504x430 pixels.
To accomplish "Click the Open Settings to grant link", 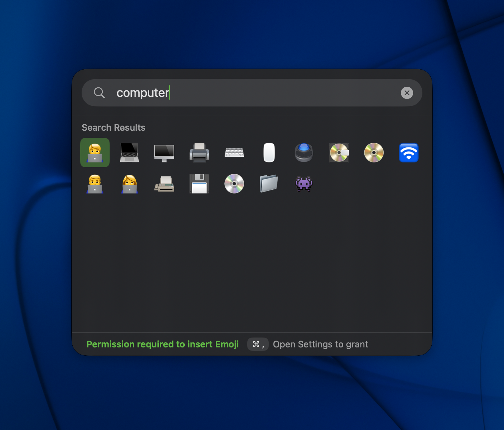I will click(x=320, y=344).
